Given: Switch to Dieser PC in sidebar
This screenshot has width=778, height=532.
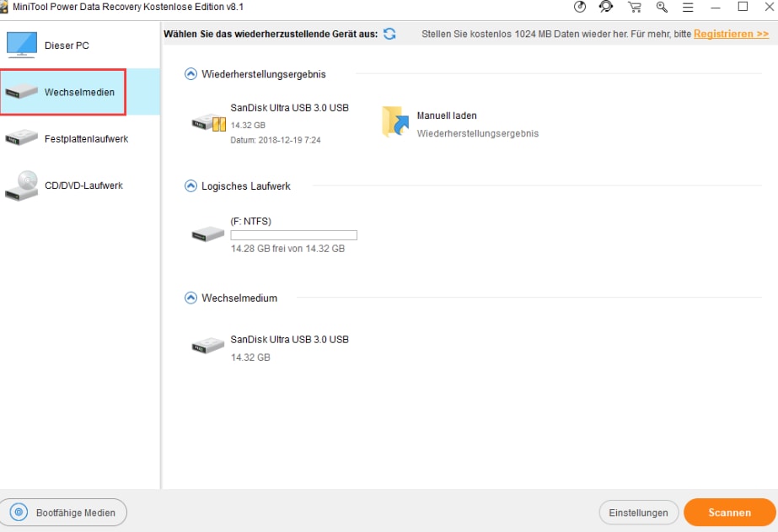Looking at the screenshot, I should pyautogui.click(x=66, y=46).
